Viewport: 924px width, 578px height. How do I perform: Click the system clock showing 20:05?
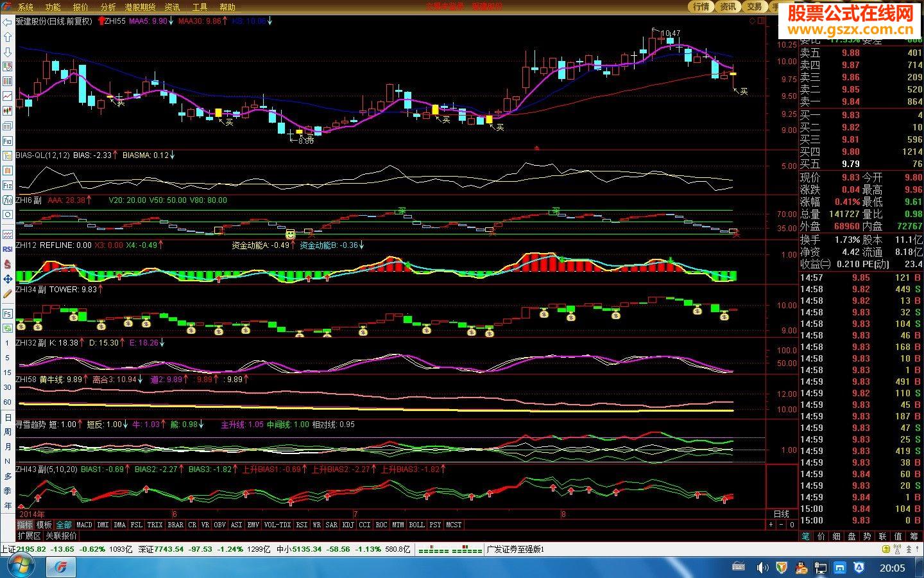(x=892, y=568)
